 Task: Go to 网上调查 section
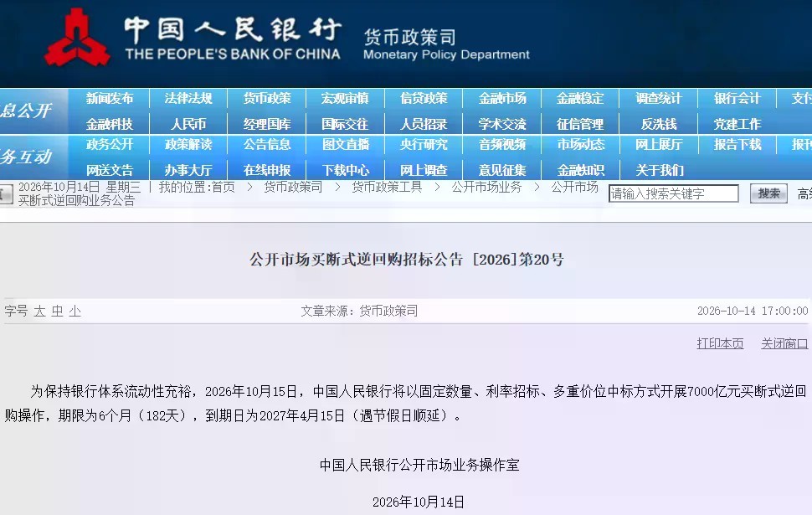tap(424, 170)
